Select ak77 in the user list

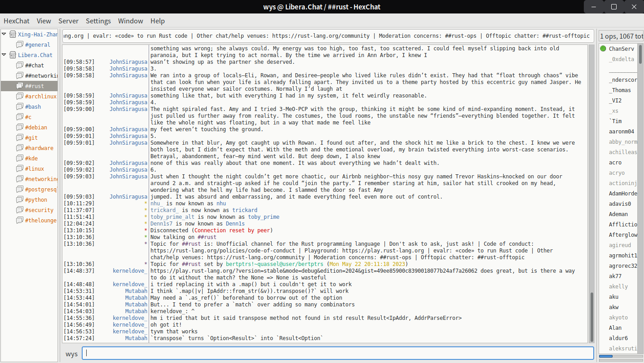point(615,276)
